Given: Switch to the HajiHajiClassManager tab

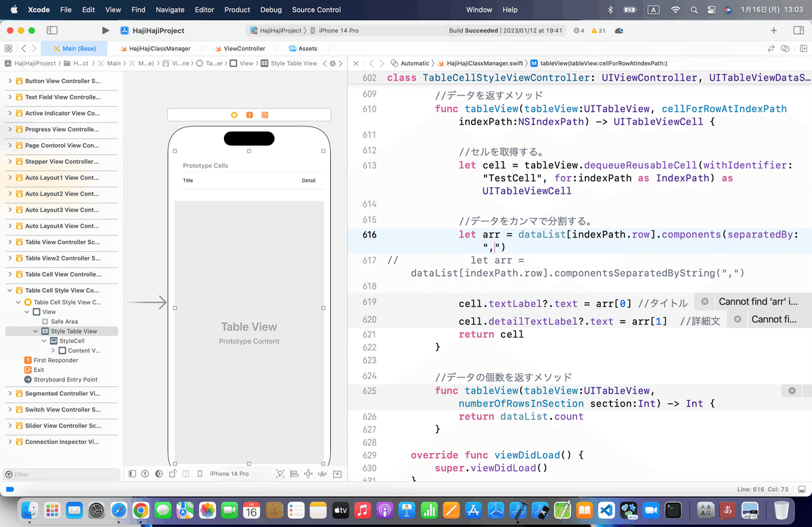Looking at the screenshot, I should pos(155,49).
